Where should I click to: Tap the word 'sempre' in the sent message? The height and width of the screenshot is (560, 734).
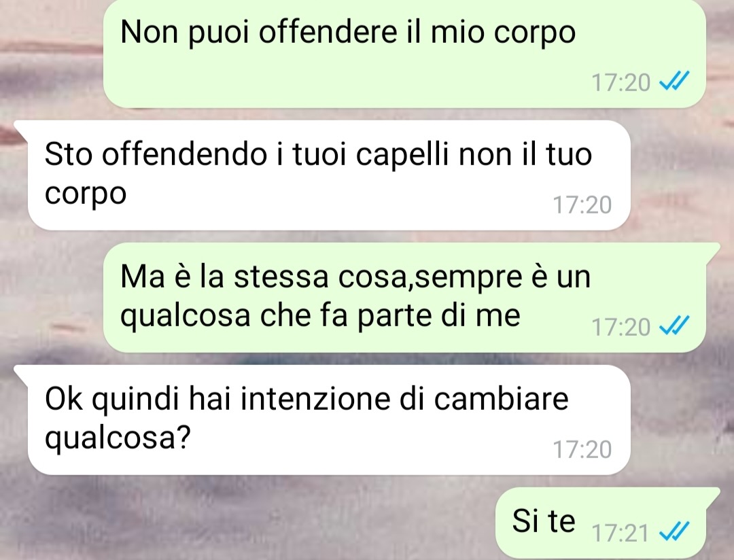[x=468, y=278]
